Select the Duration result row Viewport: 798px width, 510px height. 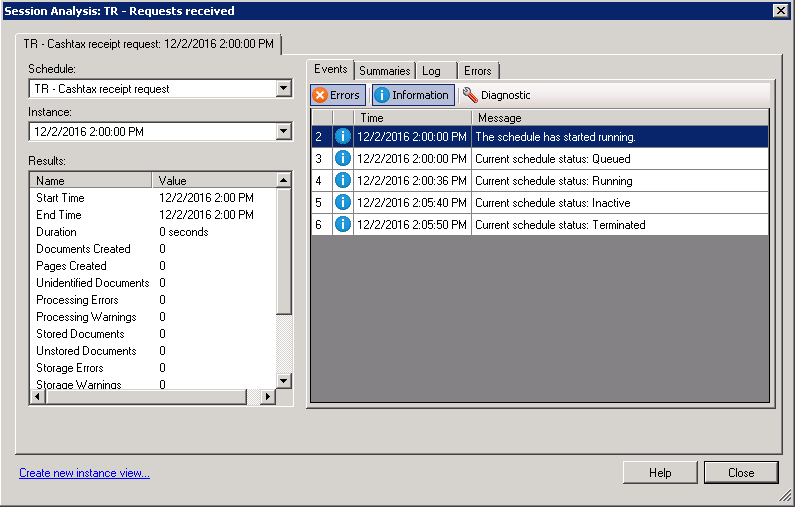[x=154, y=232]
